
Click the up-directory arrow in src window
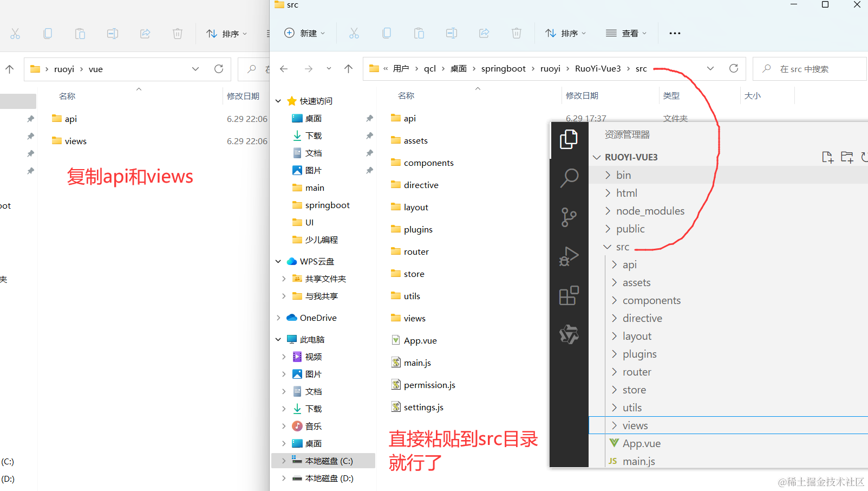(x=348, y=69)
